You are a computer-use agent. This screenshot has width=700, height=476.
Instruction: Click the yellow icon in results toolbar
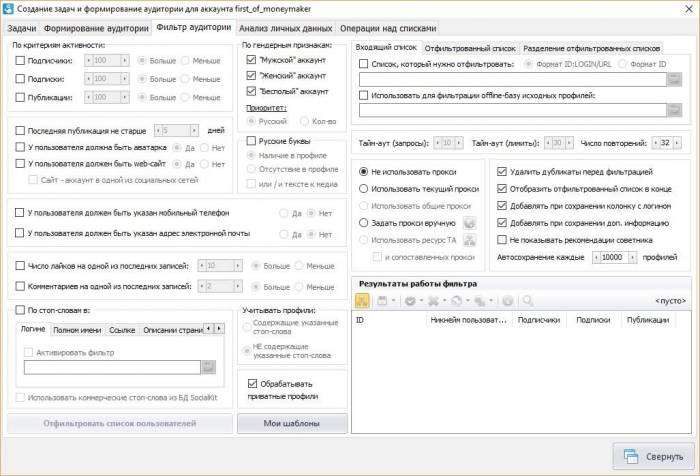click(363, 300)
